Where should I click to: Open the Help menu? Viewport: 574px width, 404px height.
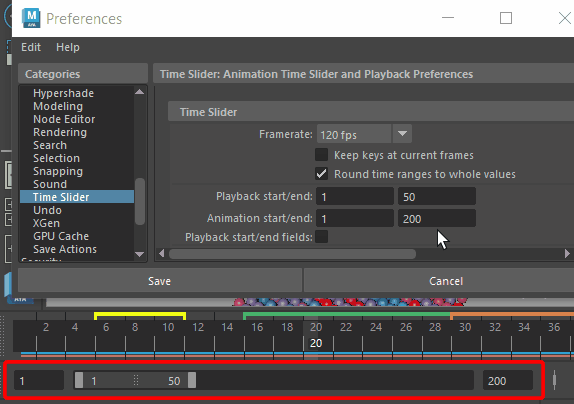68,47
